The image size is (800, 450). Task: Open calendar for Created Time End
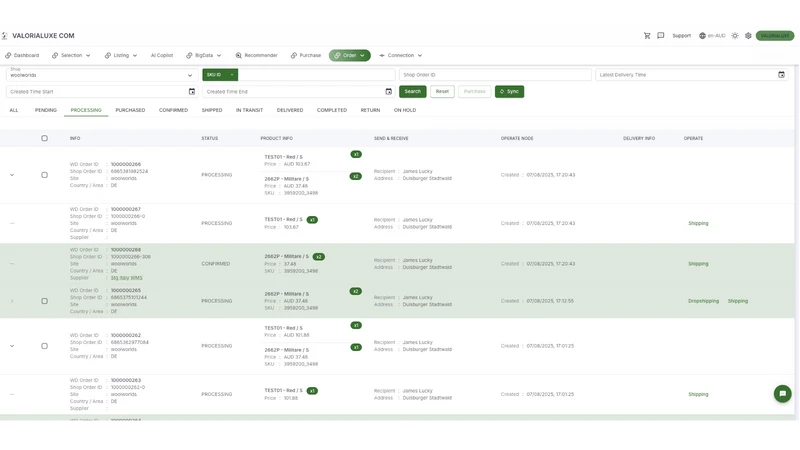click(x=388, y=92)
